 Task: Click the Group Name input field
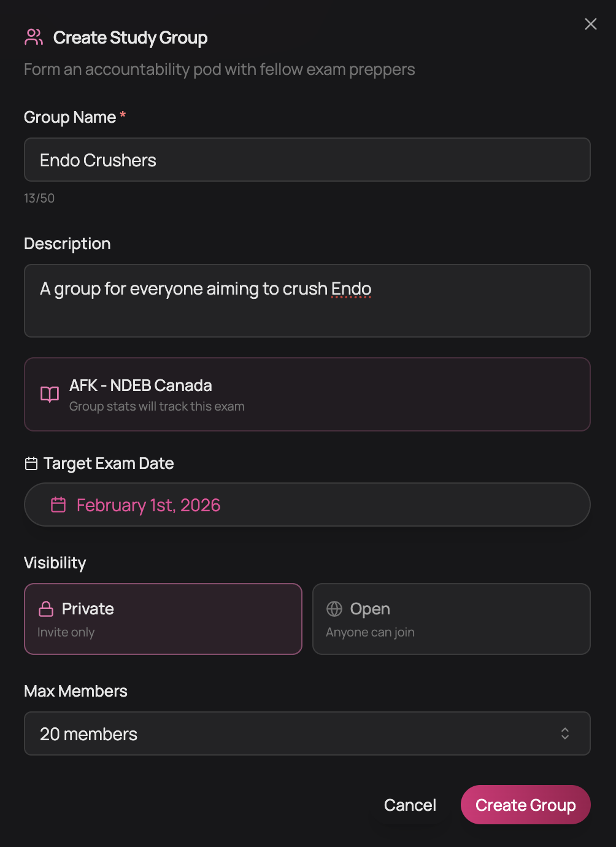point(307,160)
